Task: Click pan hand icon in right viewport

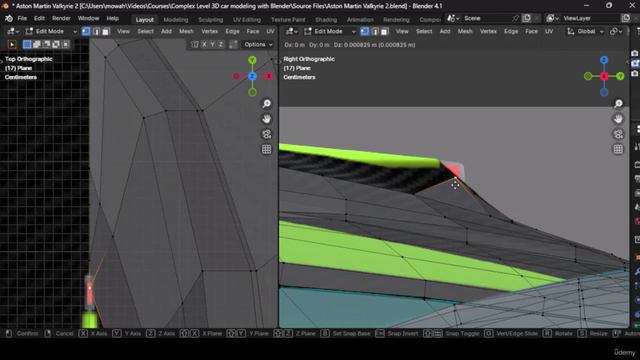Action: [618, 119]
